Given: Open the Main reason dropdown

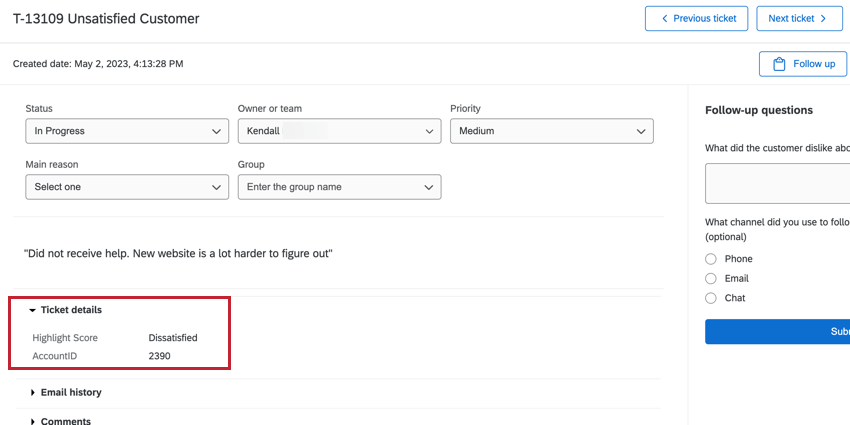Looking at the screenshot, I should click(x=127, y=187).
